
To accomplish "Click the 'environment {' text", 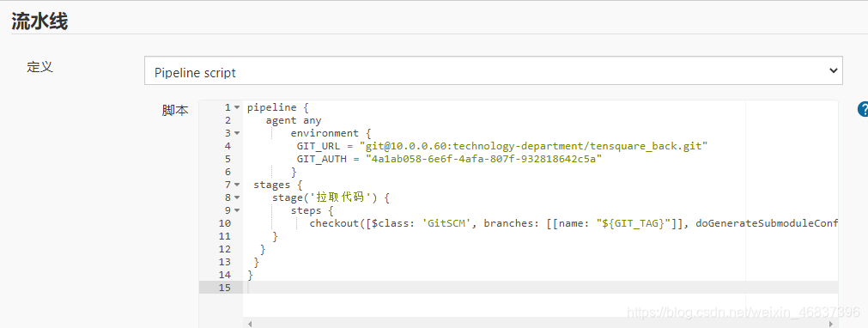I will [331, 134].
